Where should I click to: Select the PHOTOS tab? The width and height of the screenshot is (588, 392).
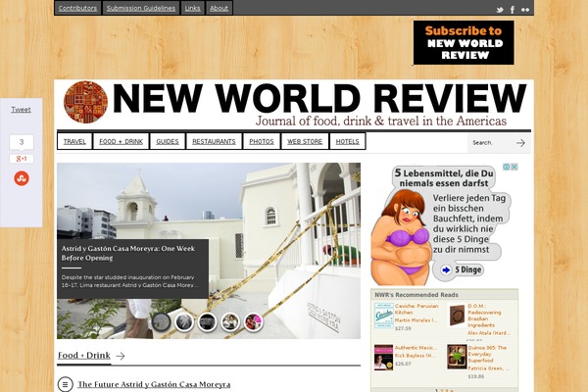pyautogui.click(x=262, y=141)
